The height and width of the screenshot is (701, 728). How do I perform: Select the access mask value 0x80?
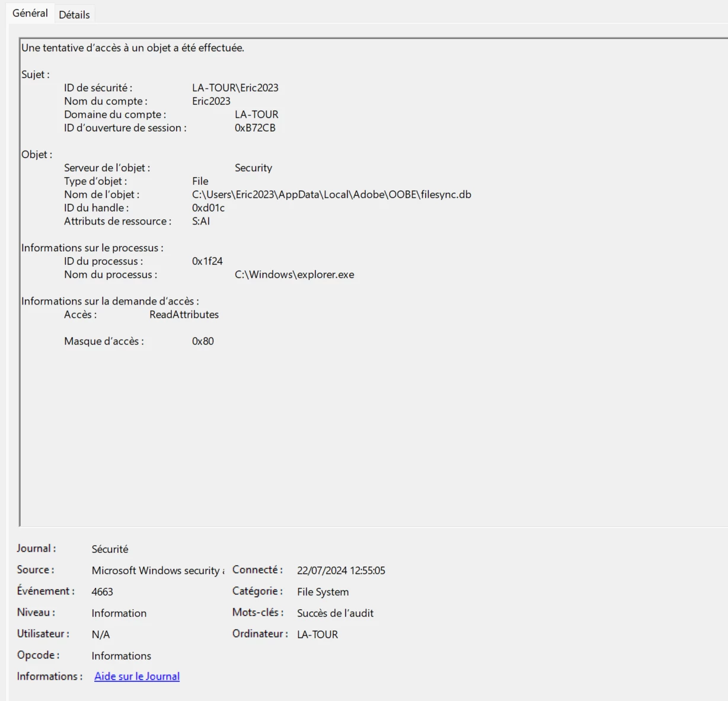pyautogui.click(x=203, y=341)
